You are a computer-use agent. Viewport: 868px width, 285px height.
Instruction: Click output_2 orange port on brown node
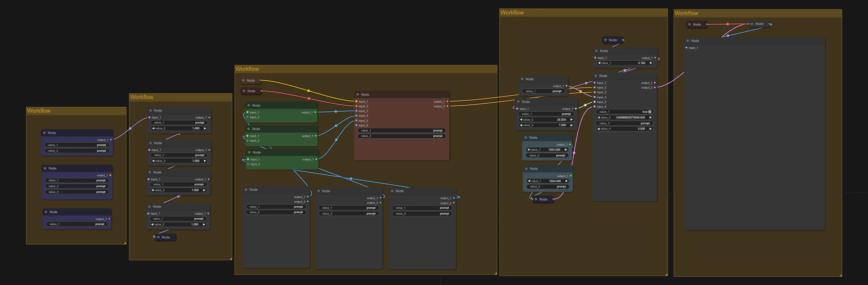[447, 106]
